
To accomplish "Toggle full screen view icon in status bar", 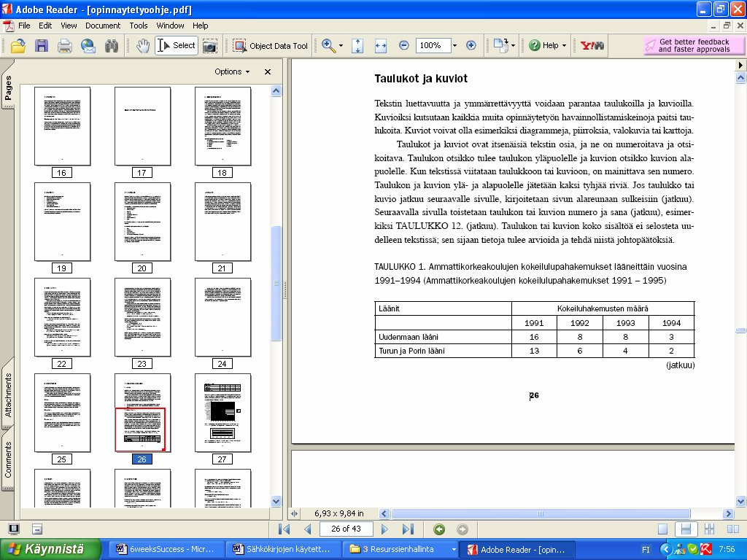I will pyautogui.click(x=14, y=529).
